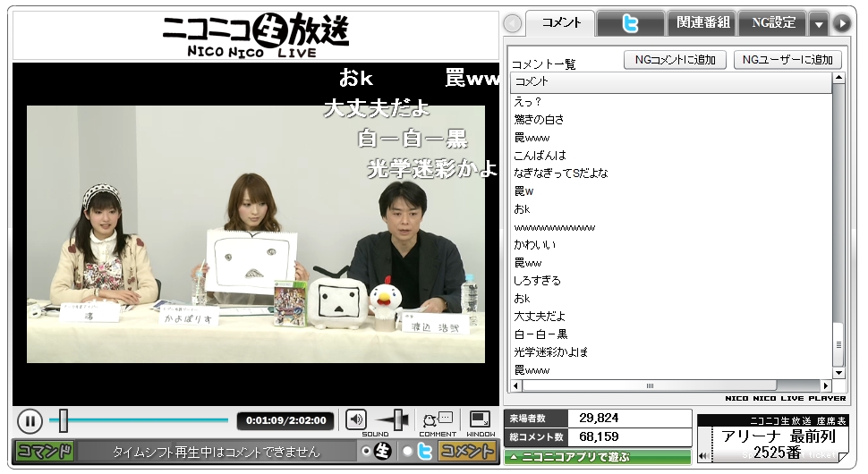Pause the video with the pause button
868x474 pixels.
click(30, 420)
